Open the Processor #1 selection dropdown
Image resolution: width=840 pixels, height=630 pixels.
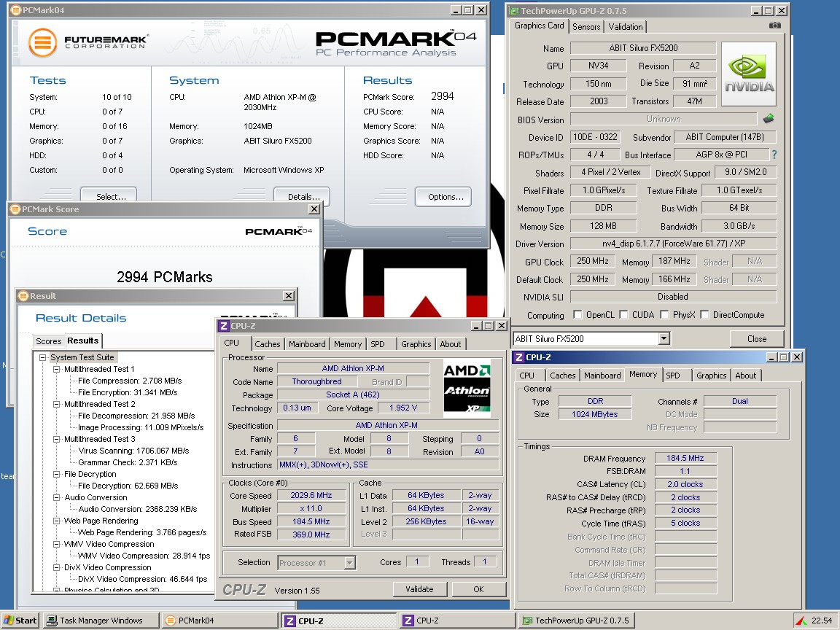(x=349, y=562)
